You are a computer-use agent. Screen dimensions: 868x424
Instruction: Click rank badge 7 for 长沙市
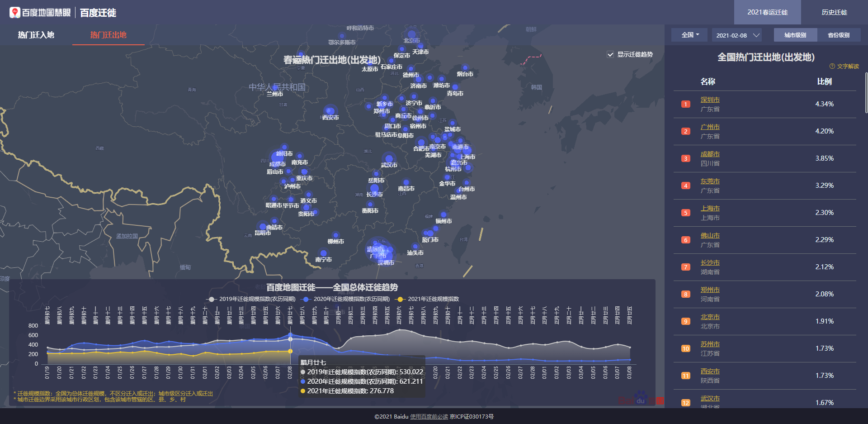click(685, 267)
